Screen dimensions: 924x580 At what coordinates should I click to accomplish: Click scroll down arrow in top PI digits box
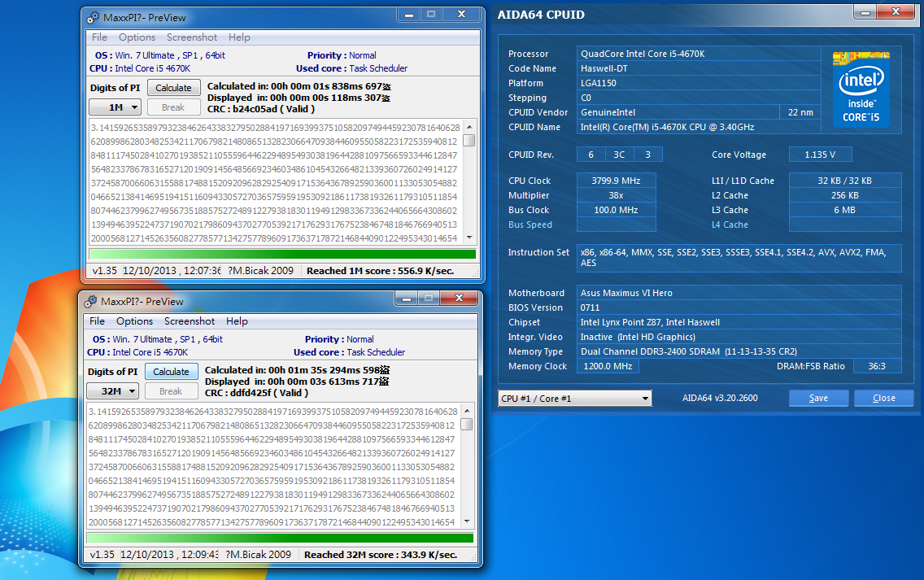point(469,238)
